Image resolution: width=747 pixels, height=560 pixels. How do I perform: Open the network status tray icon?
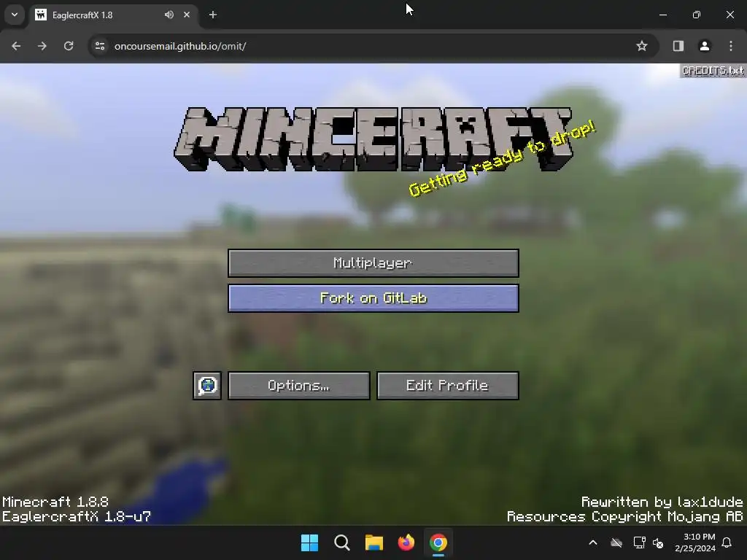click(x=639, y=542)
